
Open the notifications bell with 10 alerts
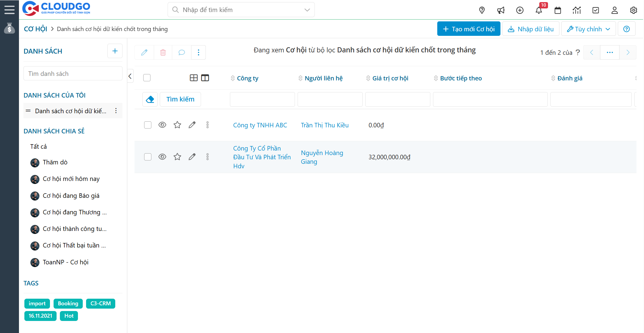[539, 10]
